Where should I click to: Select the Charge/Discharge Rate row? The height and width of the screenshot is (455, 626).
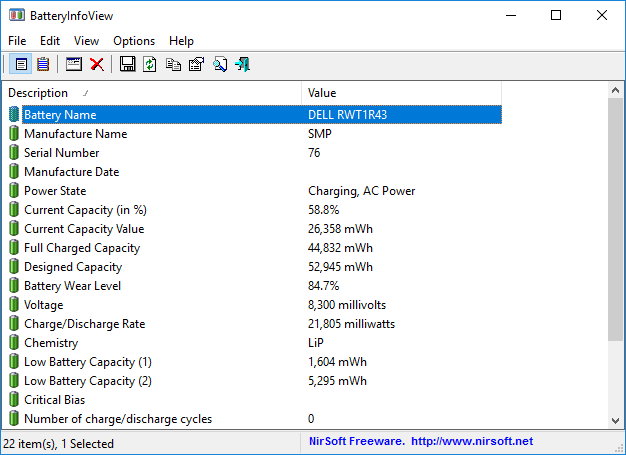256,324
